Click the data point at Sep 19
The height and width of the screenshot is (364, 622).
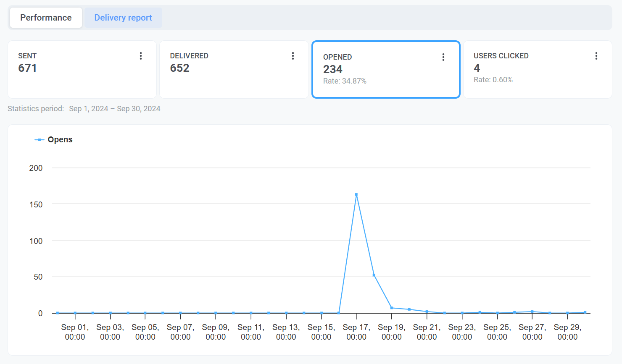(392, 308)
